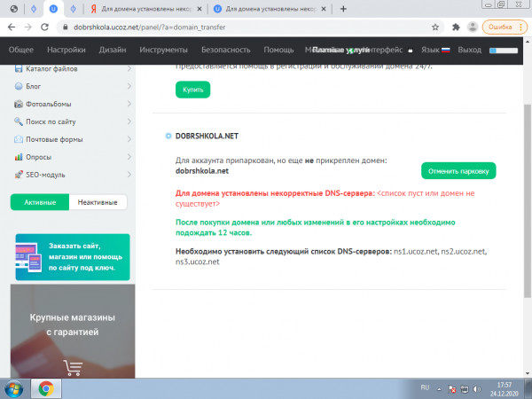Open the 'Крупные магазины с гарантией' banner
The height and width of the screenshot is (399, 532).
(73, 331)
